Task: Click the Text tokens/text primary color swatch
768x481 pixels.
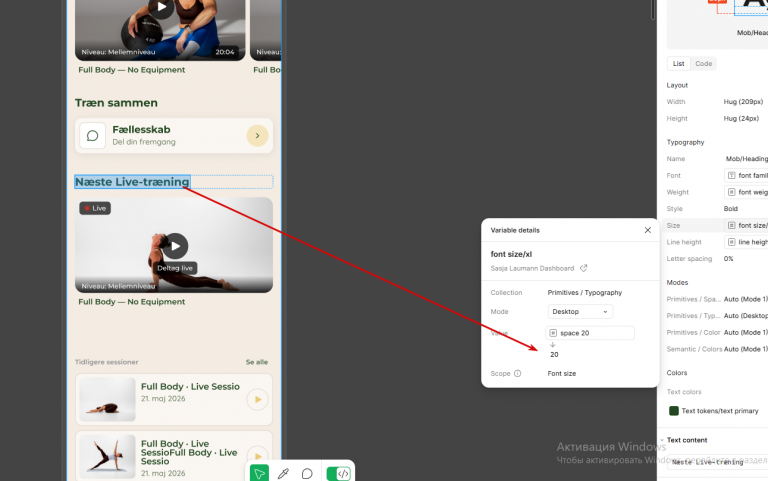Action: (x=674, y=411)
